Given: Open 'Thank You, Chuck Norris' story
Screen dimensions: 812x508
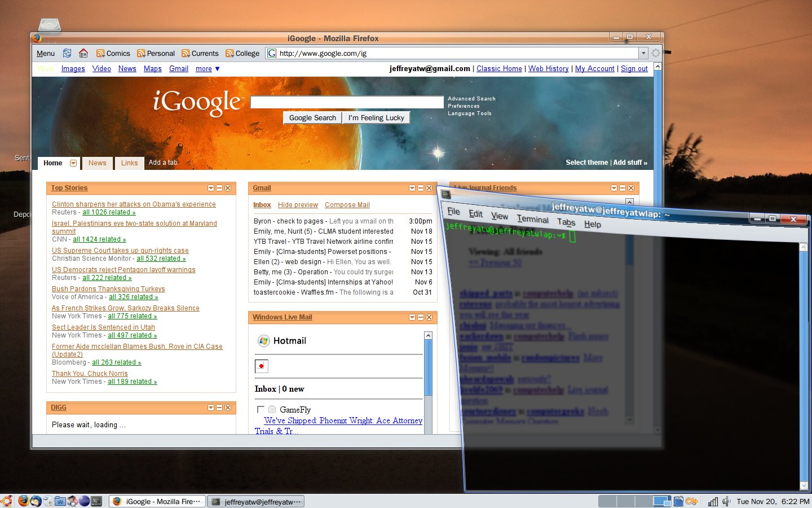Looking at the screenshot, I should (90, 374).
